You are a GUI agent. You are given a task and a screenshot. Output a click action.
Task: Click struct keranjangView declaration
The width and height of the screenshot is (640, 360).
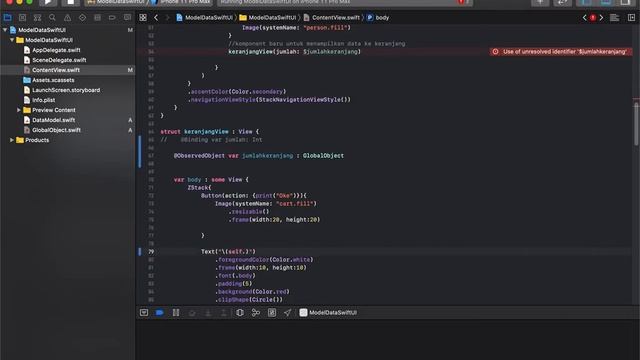pos(209,132)
